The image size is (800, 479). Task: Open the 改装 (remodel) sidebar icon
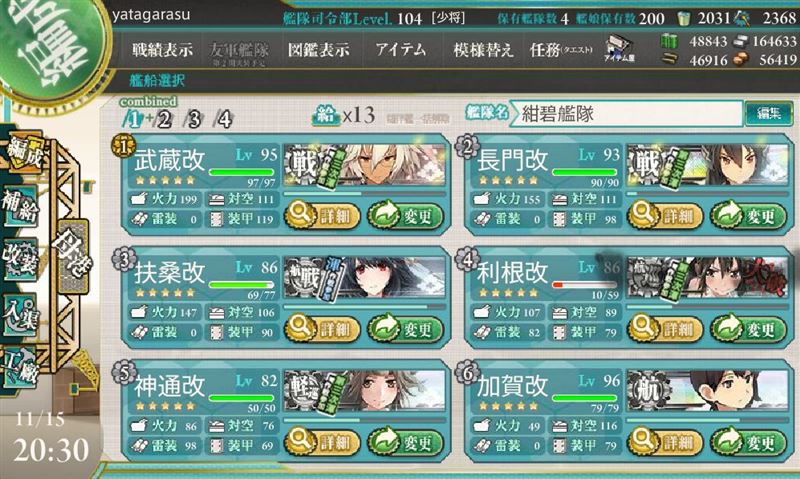20,260
